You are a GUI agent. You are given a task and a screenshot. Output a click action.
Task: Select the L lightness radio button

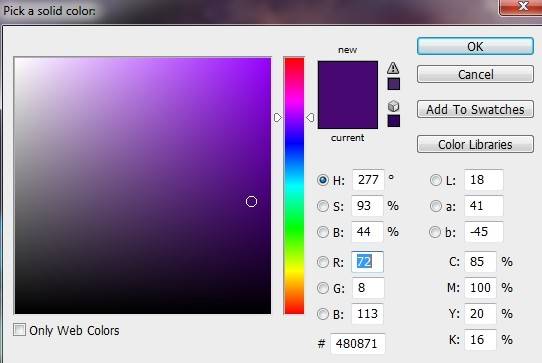tap(436, 180)
